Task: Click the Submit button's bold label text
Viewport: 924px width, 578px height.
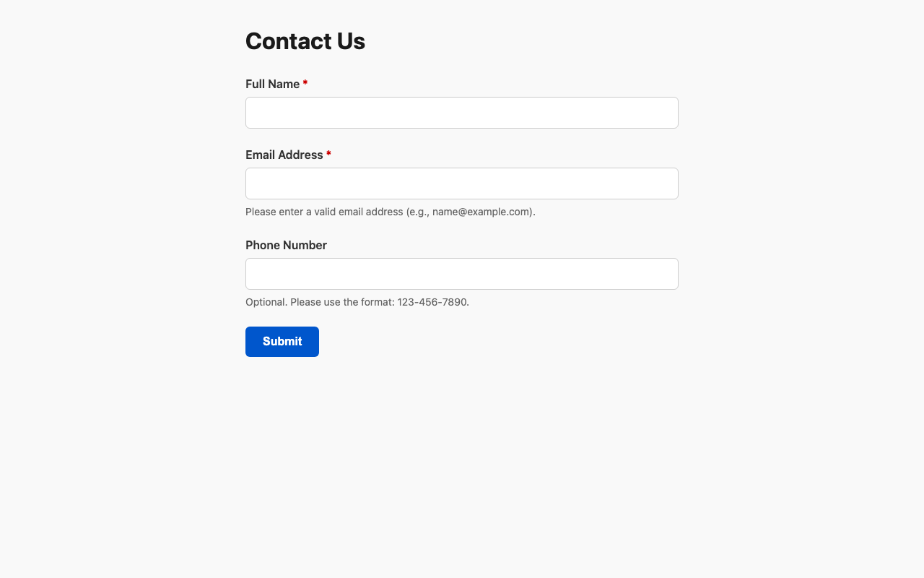Action: point(282,341)
